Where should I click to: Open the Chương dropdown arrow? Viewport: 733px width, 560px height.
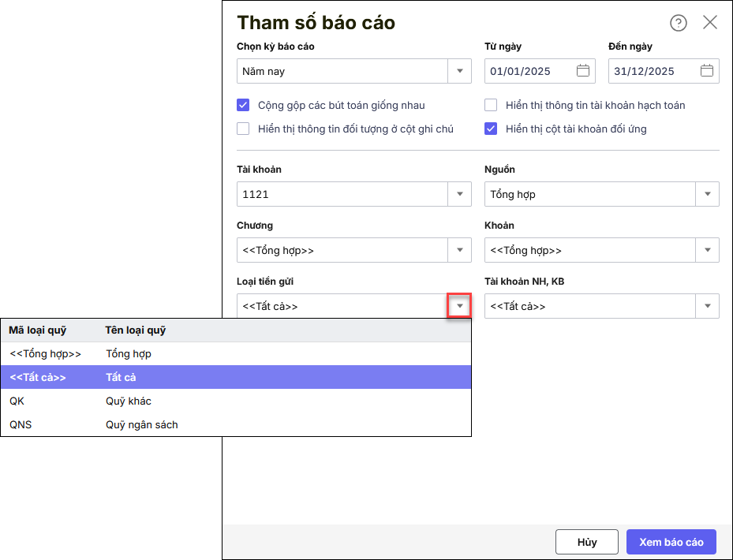point(460,250)
